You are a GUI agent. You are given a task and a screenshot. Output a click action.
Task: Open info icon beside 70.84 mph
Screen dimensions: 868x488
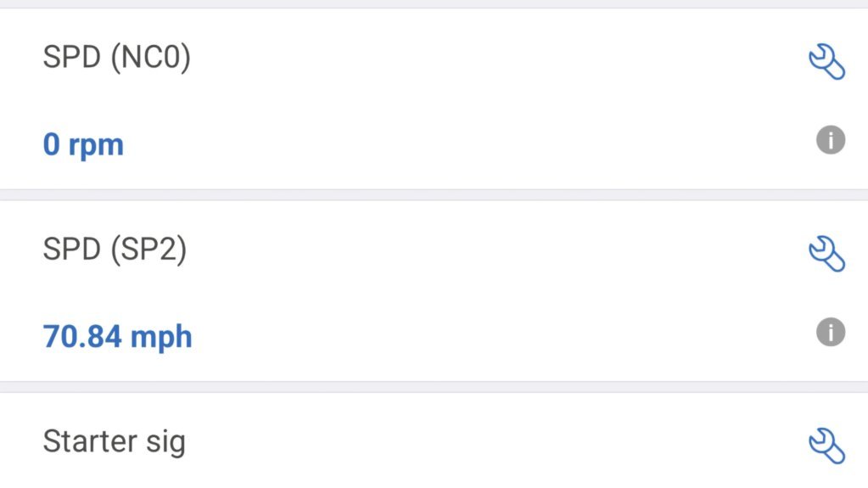click(831, 332)
